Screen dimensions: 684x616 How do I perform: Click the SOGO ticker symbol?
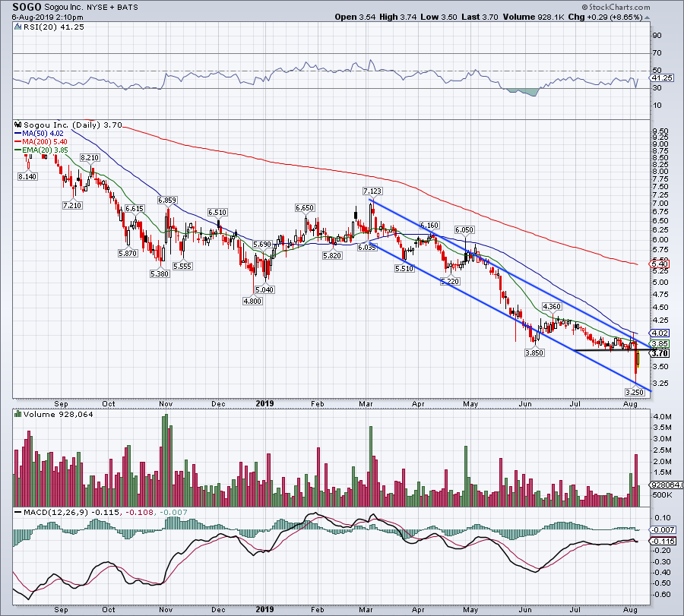click(x=27, y=7)
